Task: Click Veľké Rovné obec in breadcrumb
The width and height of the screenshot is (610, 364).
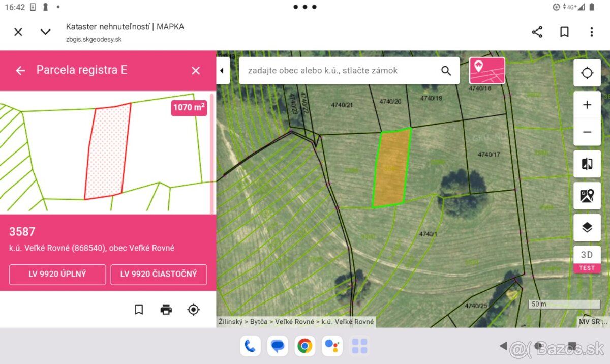Action: point(296,322)
